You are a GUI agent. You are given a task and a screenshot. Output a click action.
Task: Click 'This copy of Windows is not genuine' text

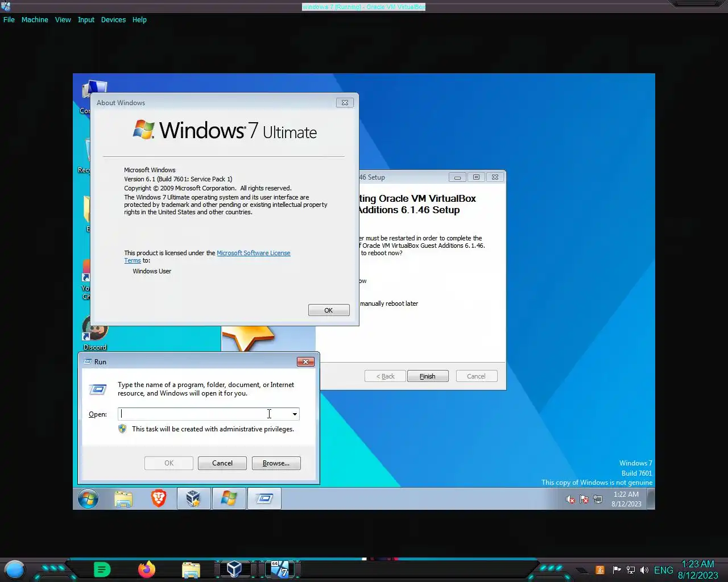[597, 483]
